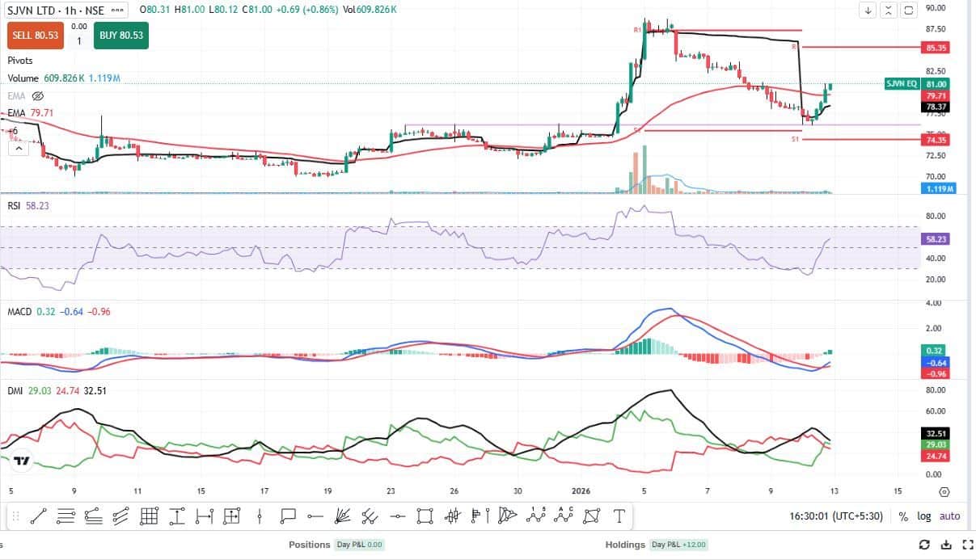Toggle percent scale mode
The height and width of the screenshot is (560, 976).
903,516
